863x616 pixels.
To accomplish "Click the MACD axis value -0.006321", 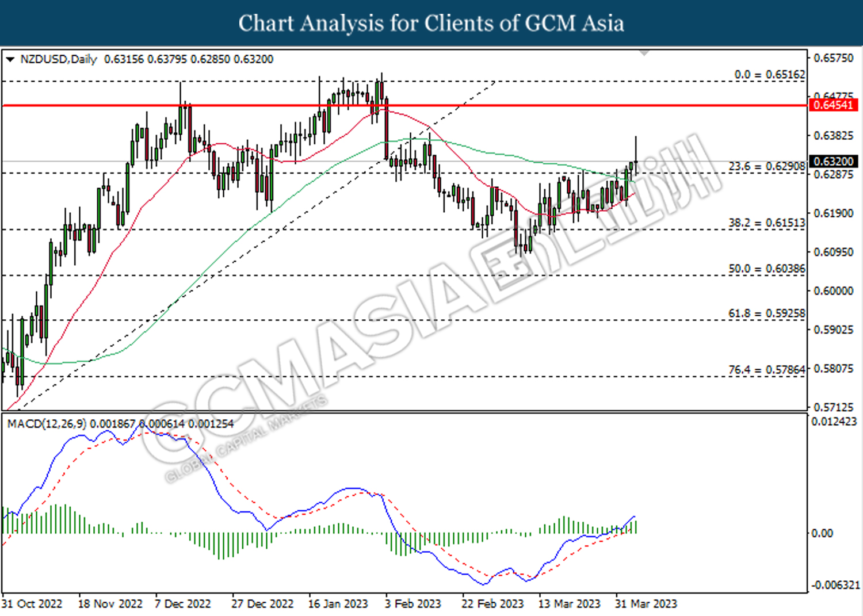I will click(x=835, y=585).
